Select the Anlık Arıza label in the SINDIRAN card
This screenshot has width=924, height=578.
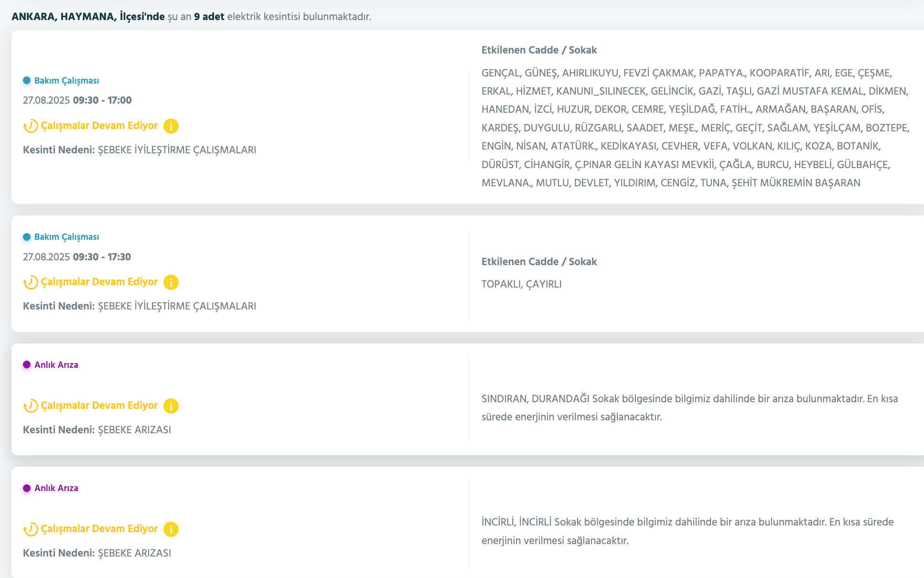(56, 365)
